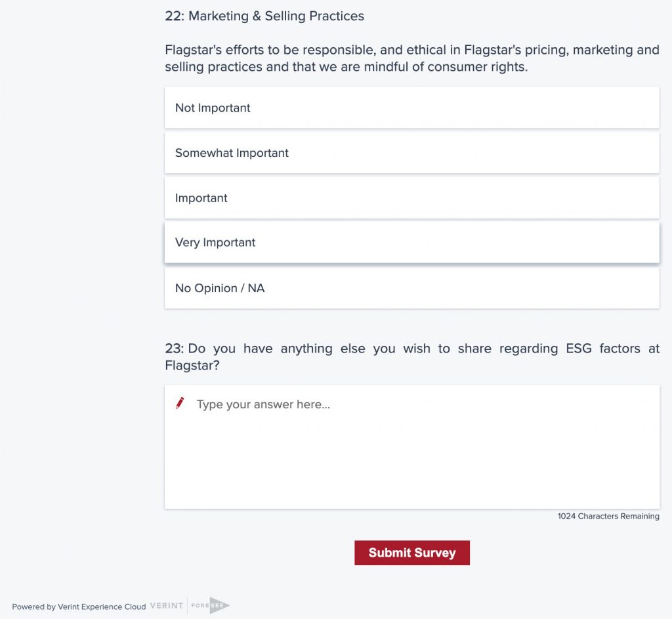Pick the Very Important option

[412, 242]
